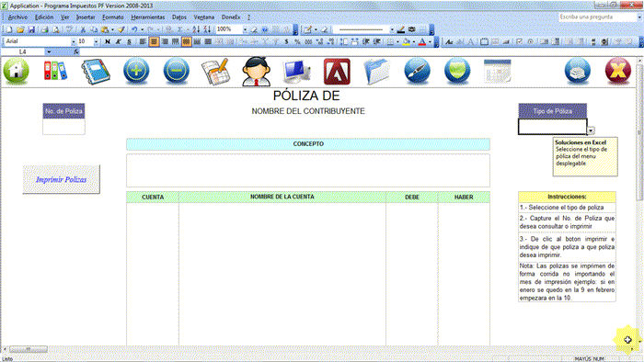The width and height of the screenshot is (644, 362).
Task: Apply percent style format
Action: (x=297, y=41)
